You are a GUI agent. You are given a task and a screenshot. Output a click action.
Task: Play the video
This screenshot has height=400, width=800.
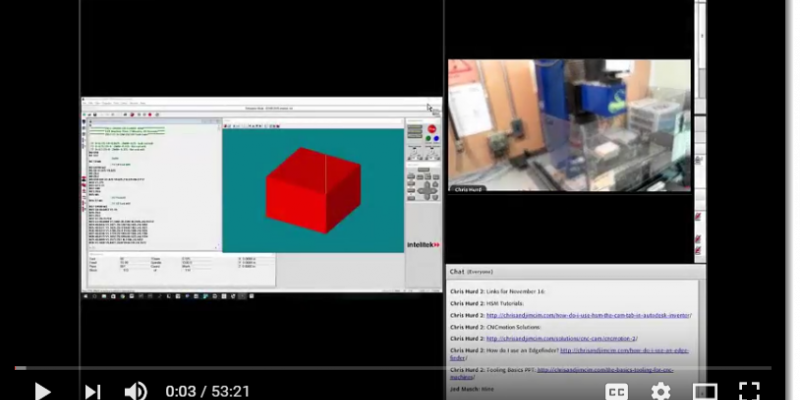click(41, 391)
